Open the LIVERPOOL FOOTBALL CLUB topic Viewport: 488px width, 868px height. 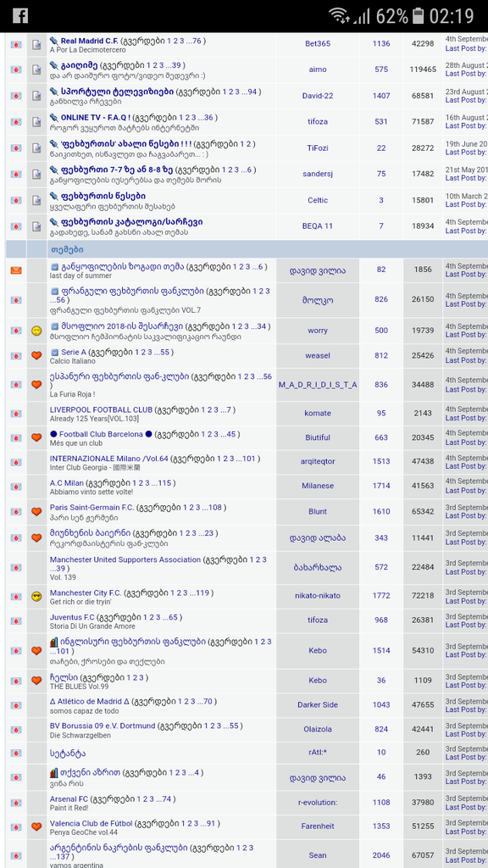(101, 409)
